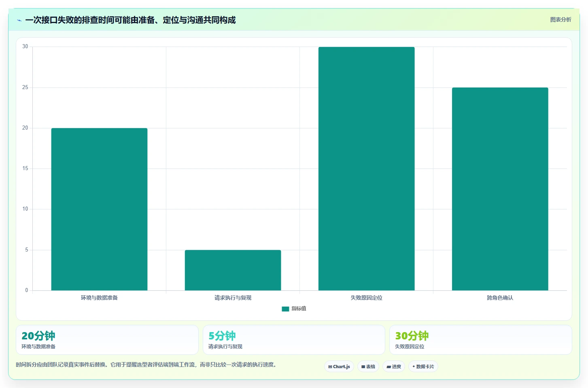Click the 数据卡片 tag pill
588x388 pixels.
coord(423,367)
